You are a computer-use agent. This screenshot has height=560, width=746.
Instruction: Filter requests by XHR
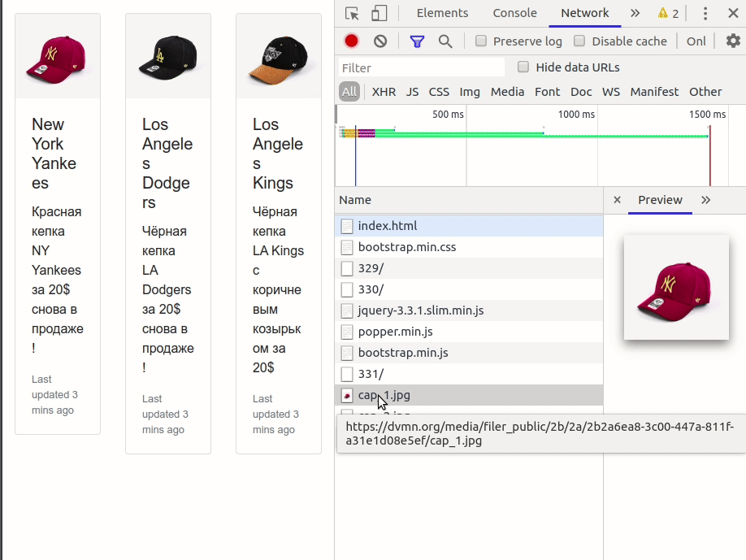384,92
